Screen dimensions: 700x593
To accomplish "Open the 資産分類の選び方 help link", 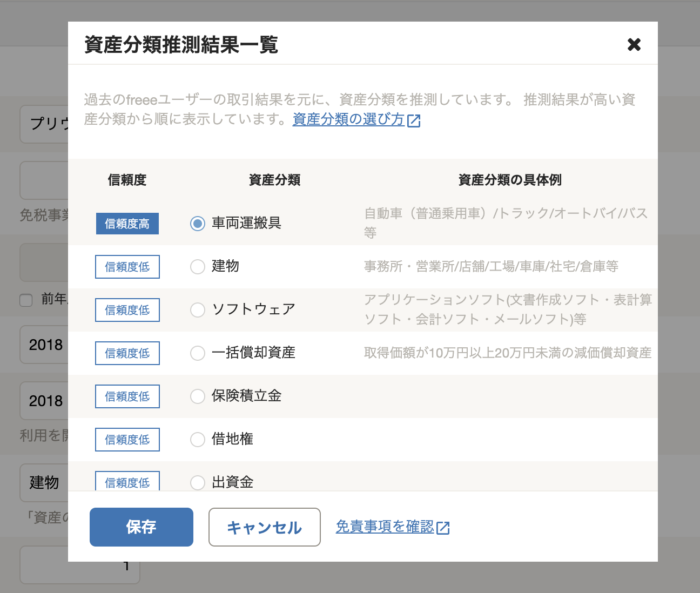I will [348, 119].
